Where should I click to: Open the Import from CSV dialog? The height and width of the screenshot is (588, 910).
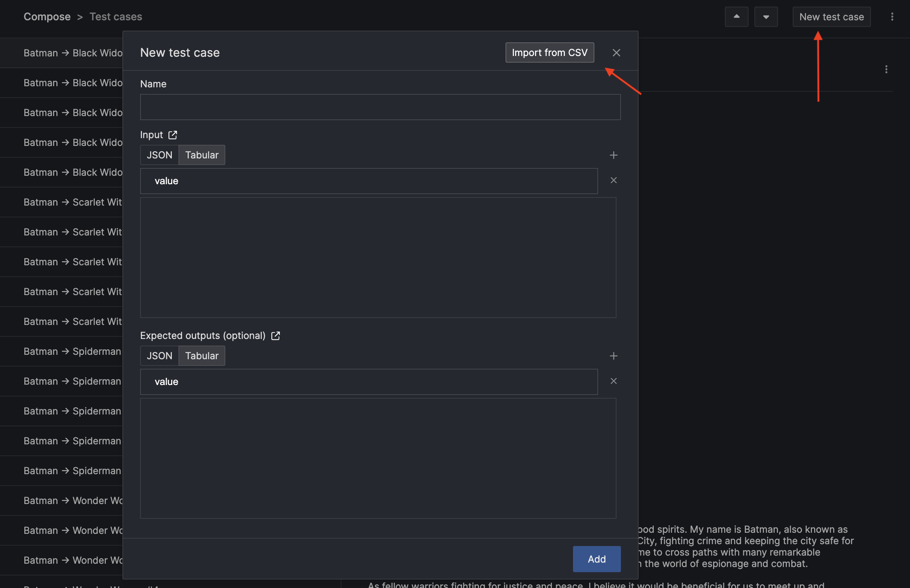click(x=549, y=52)
